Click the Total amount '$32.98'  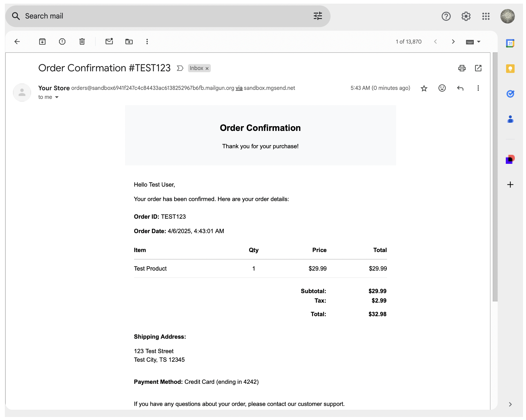point(377,314)
